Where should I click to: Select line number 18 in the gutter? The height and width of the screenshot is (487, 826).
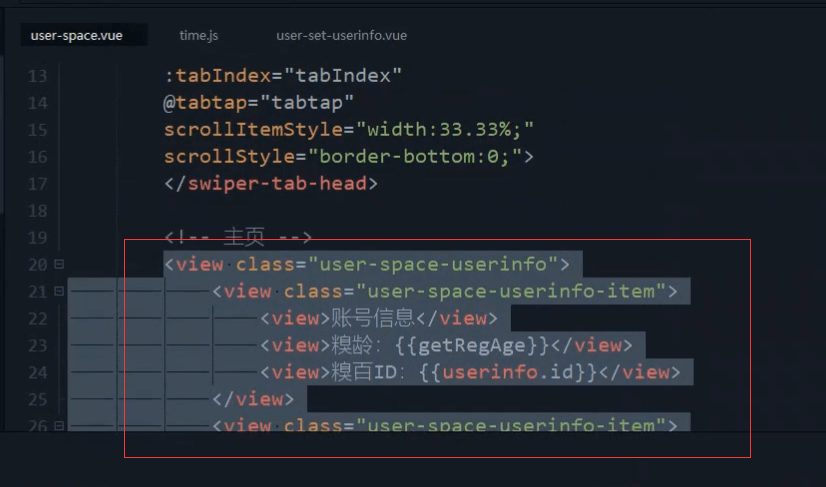[37, 210]
